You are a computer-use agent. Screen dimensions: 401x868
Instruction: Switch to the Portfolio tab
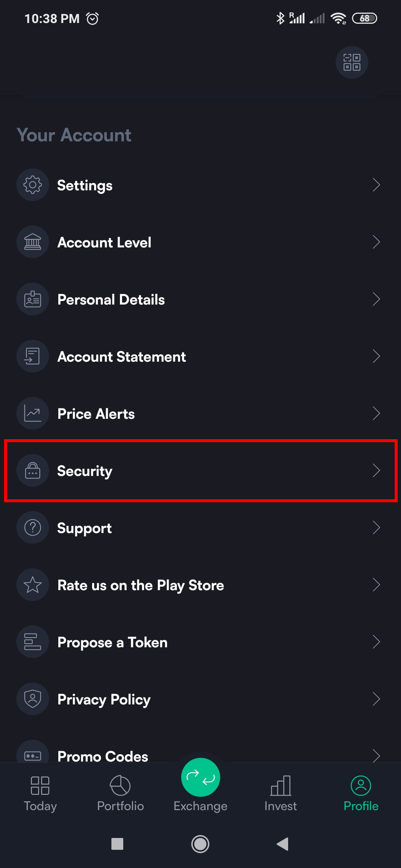pos(120,793)
